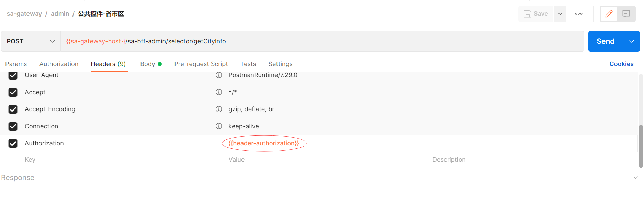Click the info icon beside Accept
The width and height of the screenshot is (644, 199).
(219, 92)
